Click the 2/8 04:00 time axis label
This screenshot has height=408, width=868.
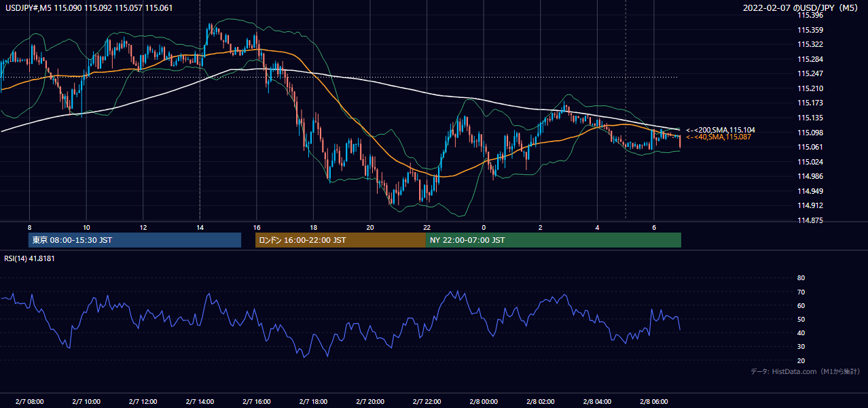597,402
